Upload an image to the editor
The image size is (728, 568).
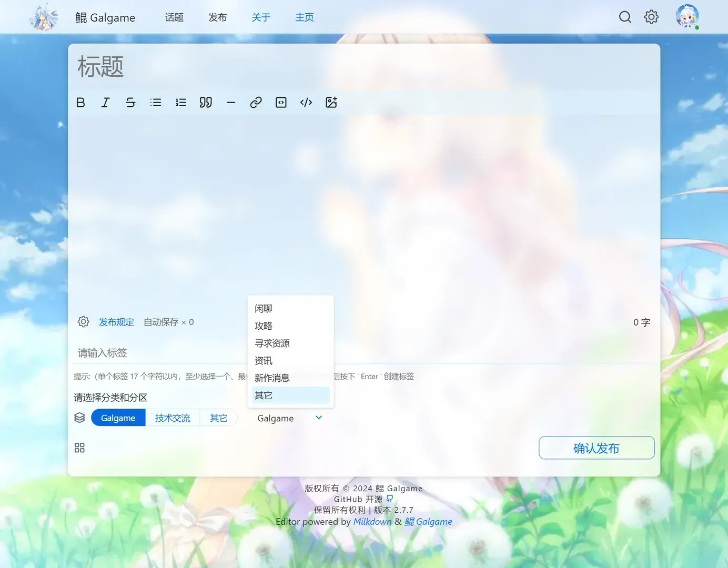(331, 103)
